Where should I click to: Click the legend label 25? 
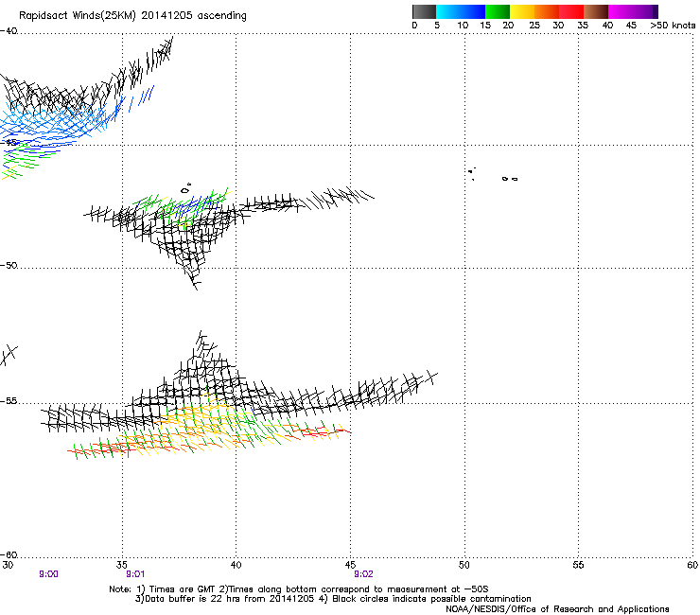[x=534, y=26]
